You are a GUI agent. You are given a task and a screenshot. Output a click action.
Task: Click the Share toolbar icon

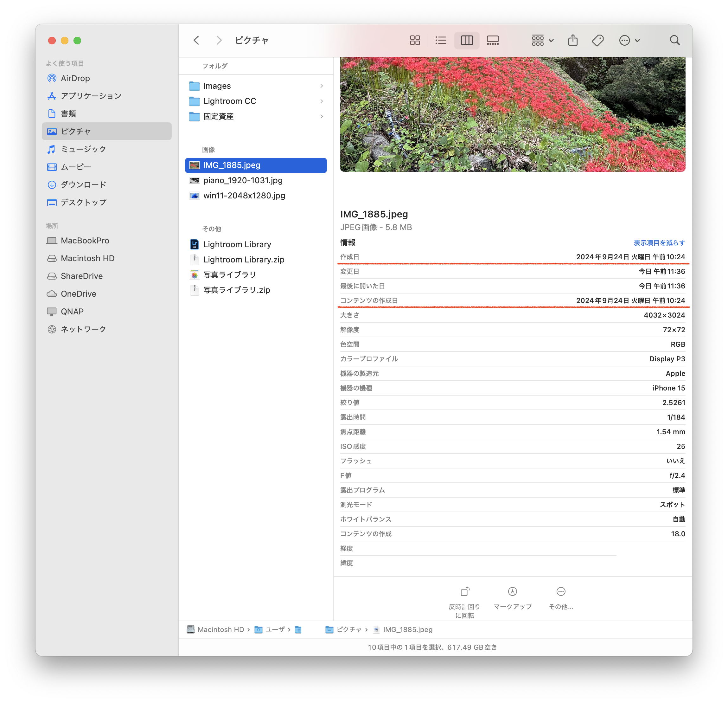tap(573, 40)
